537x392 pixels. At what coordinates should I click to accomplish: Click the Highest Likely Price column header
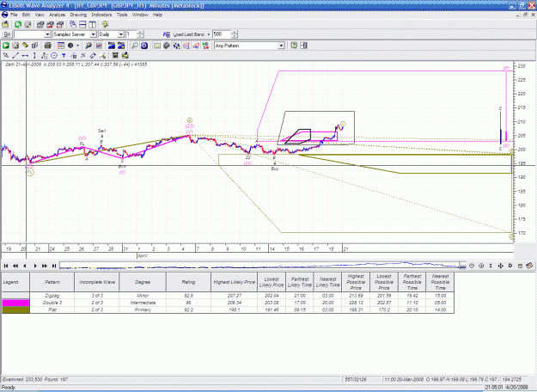(235, 282)
